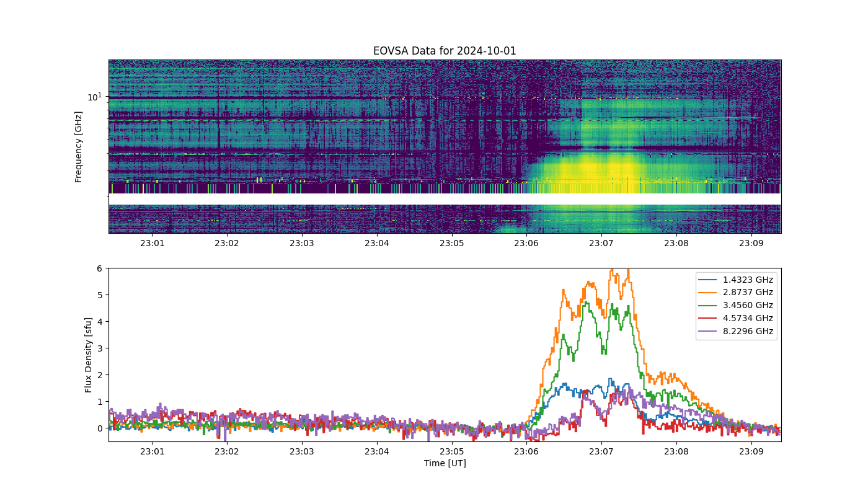Click the 23:02 tick label on lower plot
Viewport: 868px width, 496px height.
click(227, 451)
